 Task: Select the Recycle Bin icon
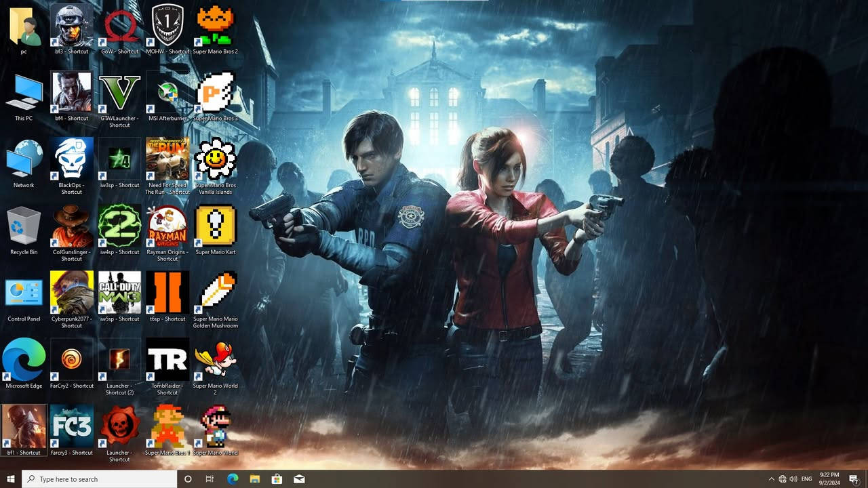24,226
